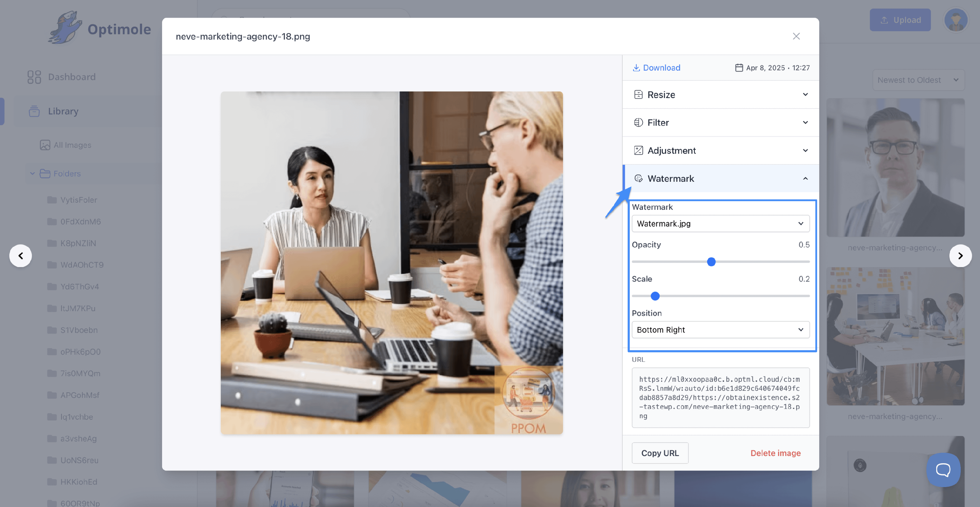Click the Opacity slider handle
Viewport: 980px width, 507px height.
tap(711, 262)
